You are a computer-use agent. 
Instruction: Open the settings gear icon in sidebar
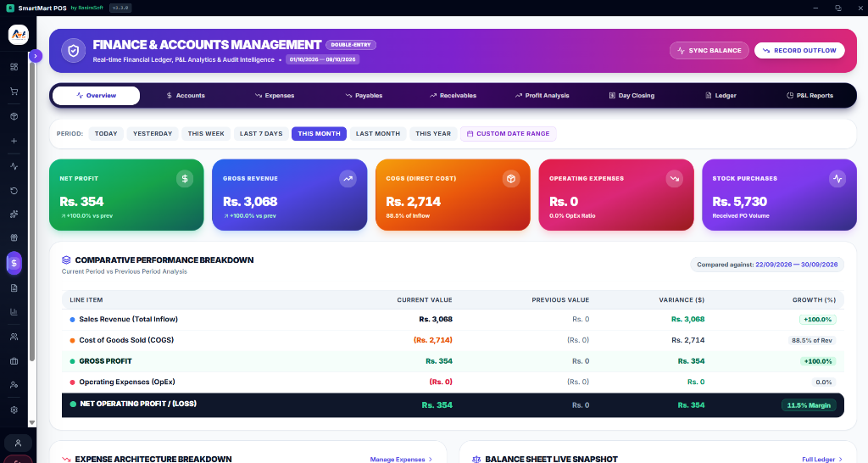(14, 410)
